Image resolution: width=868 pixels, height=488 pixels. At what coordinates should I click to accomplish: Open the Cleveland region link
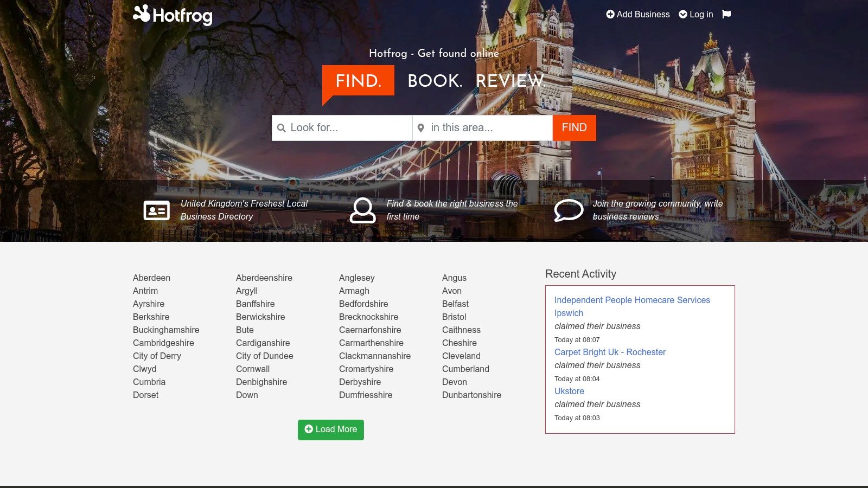[461, 356]
